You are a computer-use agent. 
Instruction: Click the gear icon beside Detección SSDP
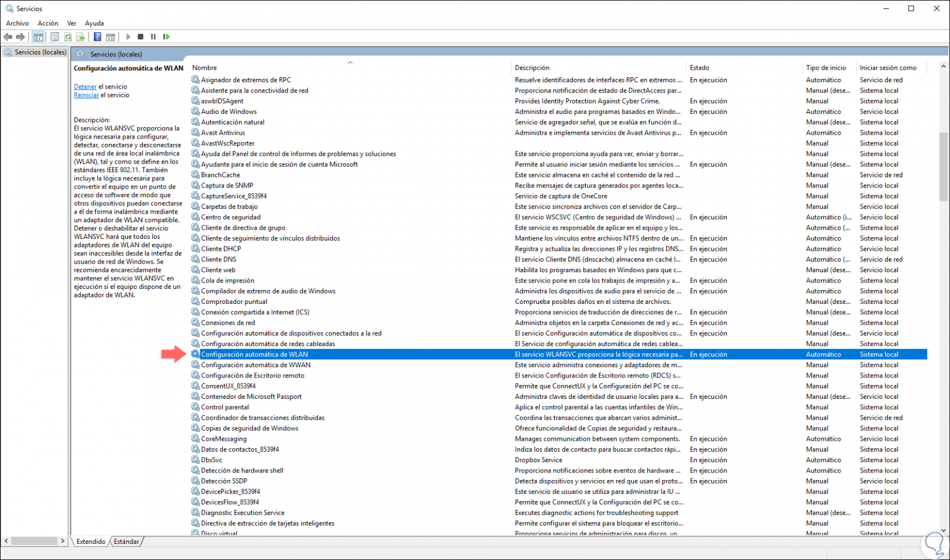(x=196, y=481)
